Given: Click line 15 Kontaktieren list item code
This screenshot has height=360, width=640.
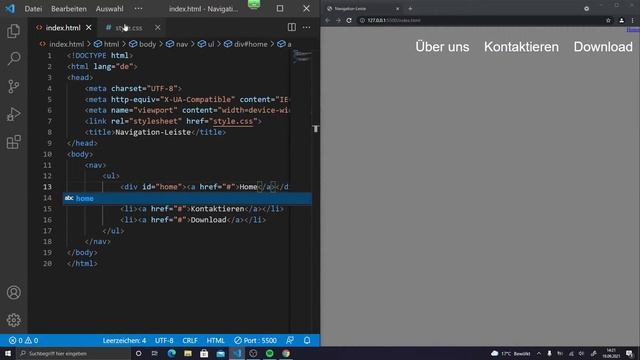Looking at the screenshot, I should 202,209.
